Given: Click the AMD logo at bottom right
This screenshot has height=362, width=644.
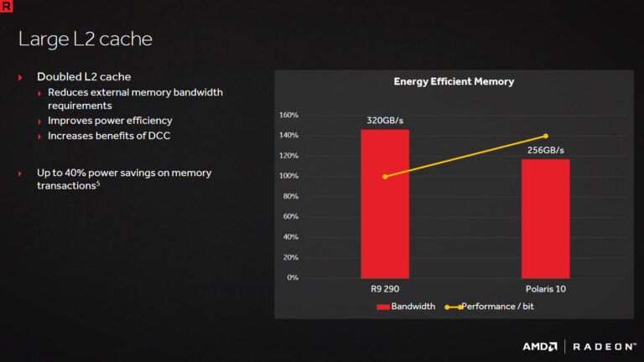Looking at the screenshot, I should 541,346.
